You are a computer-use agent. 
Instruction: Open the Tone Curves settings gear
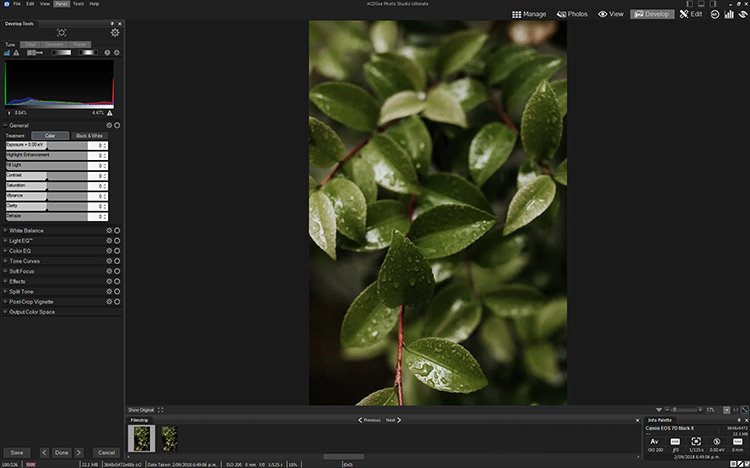(109, 261)
